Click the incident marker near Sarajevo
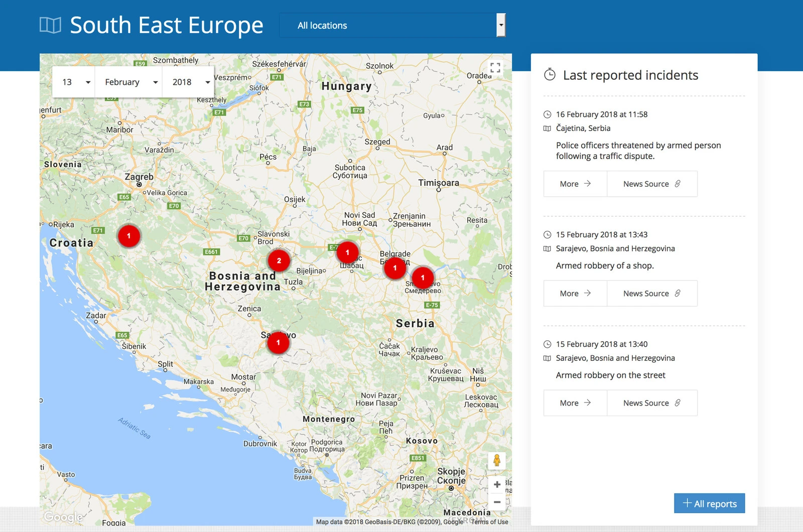The image size is (803, 532). [278, 343]
